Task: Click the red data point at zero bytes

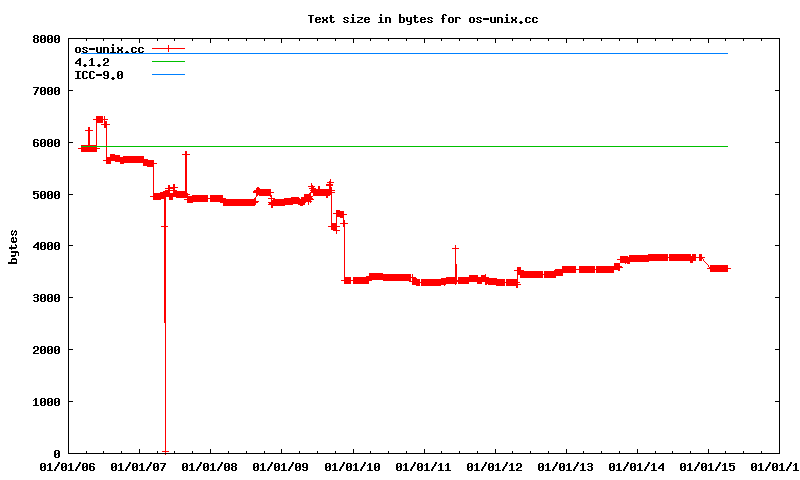Action: 165,452
